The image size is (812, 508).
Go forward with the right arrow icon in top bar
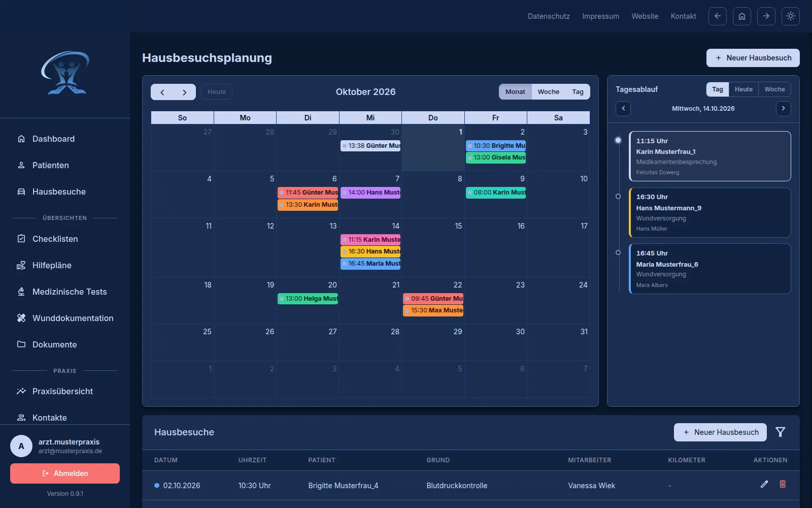click(766, 16)
